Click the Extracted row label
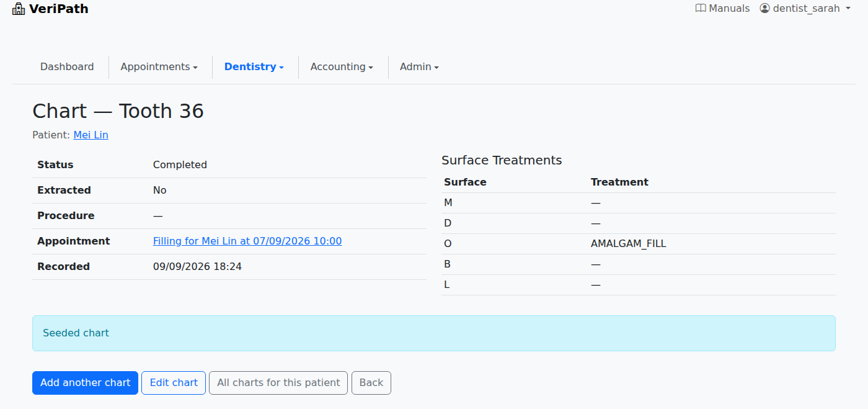The image size is (868, 409). pyautogui.click(x=64, y=190)
